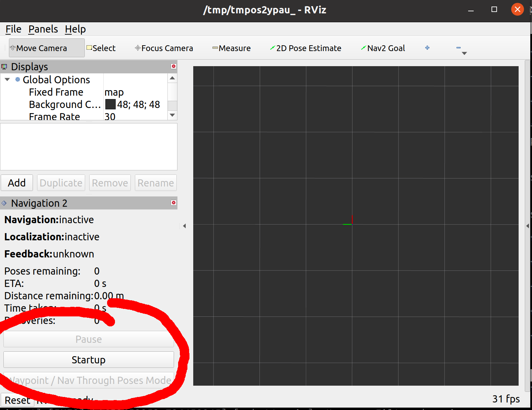This screenshot has width=532, height=410.
Task: Click the Remove button
Action: (x=110, y=183)
